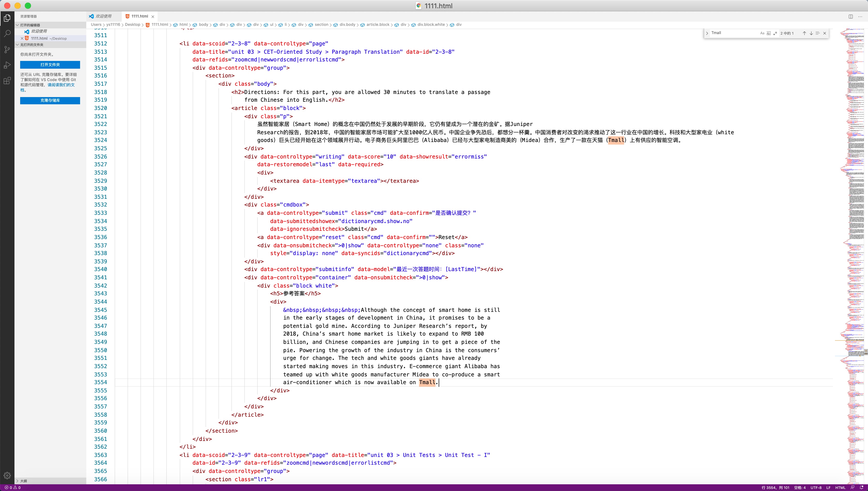Viewport: 868px width, 491px height.
Task: Toggle Match Case in find widget
Action: (762, 33)
